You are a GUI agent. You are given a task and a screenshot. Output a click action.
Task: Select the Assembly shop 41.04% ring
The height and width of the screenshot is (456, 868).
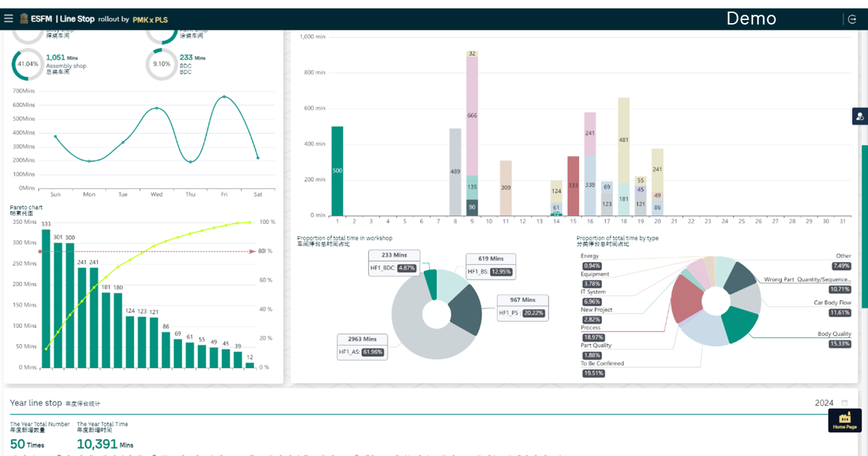pos(28,64)
